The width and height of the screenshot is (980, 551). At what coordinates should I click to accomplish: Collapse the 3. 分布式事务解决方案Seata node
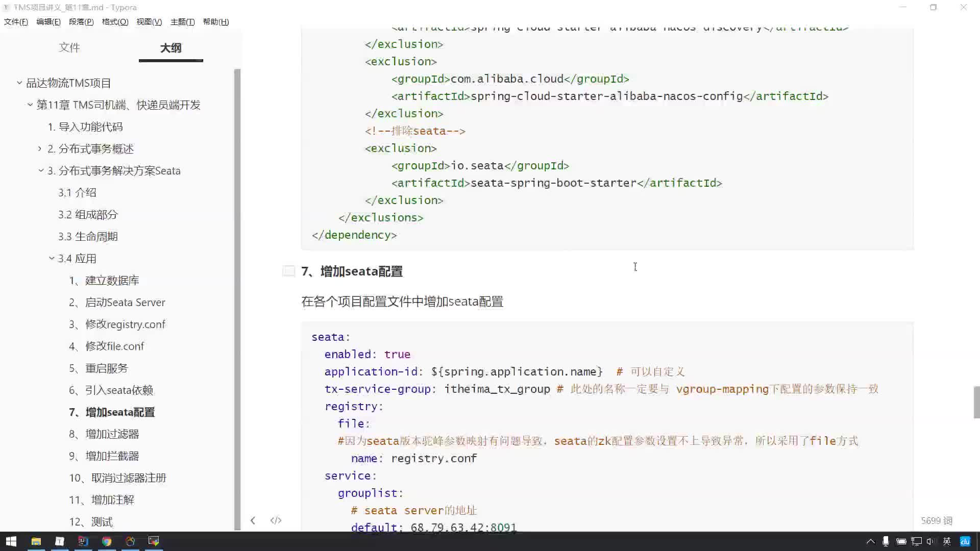41,170
